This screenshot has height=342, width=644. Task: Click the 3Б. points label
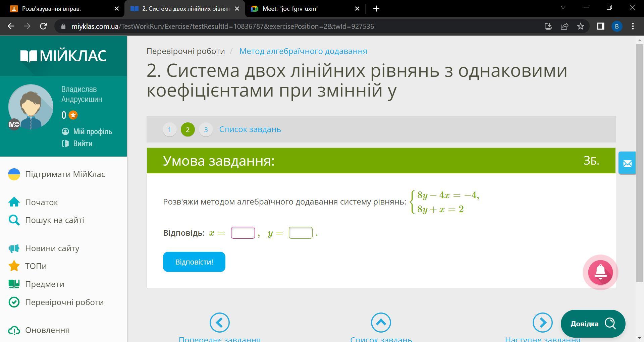pos(591,161)
